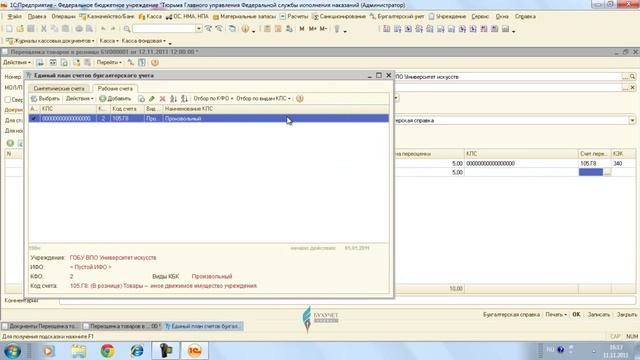640x360 pixels.
Task: Open Печать dropdown at document bottom
Action: pyautogui.click(x=556, y=315)
